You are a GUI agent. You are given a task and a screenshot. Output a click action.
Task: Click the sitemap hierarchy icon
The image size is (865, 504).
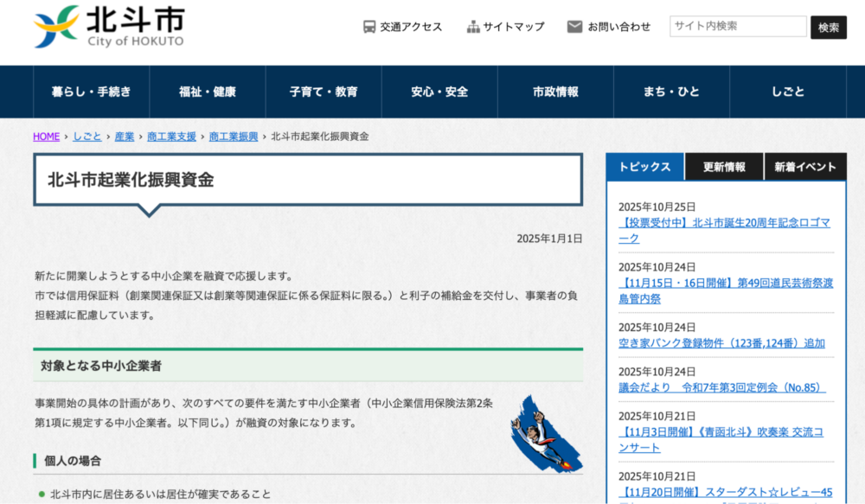click(473, 27)
